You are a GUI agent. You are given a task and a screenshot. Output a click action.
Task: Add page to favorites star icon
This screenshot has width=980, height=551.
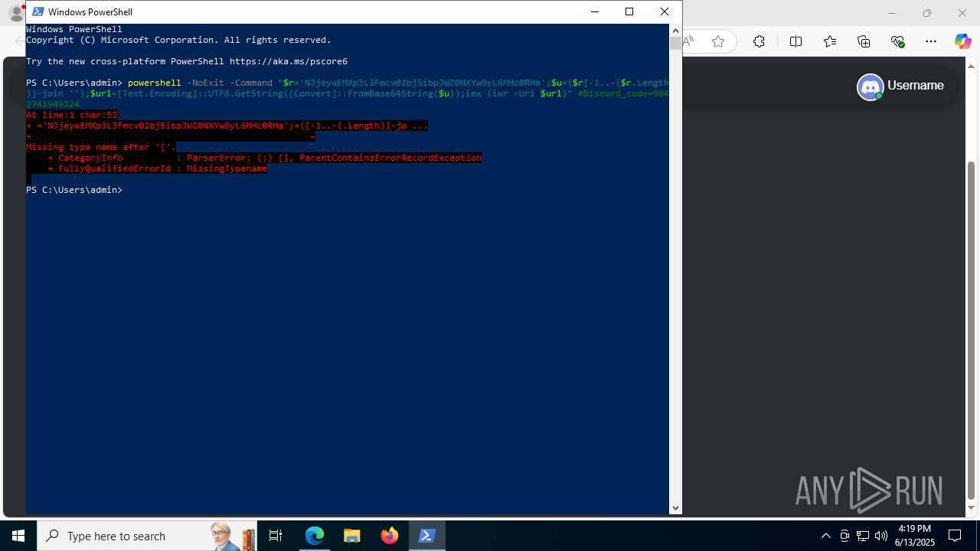point(718,41)
